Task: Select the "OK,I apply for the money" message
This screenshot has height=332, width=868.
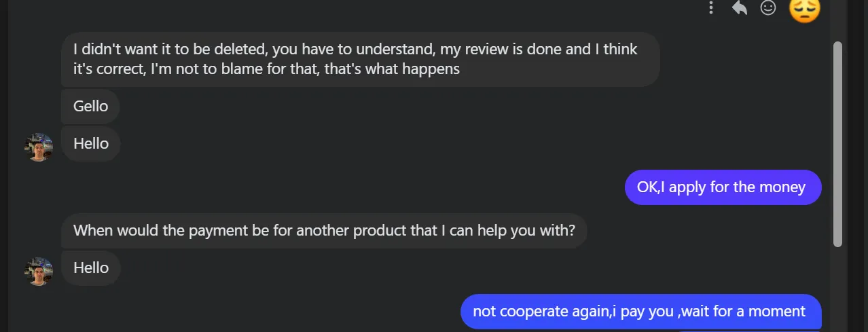Action: [723, 187]
